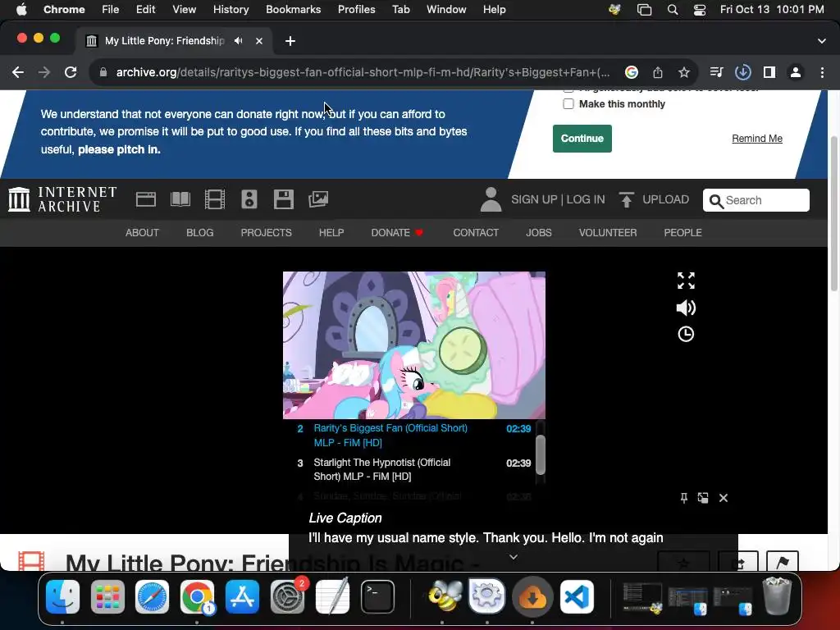Click the Chrome back arrow
This screenshot has height=630, width=840.
[18, 72]
